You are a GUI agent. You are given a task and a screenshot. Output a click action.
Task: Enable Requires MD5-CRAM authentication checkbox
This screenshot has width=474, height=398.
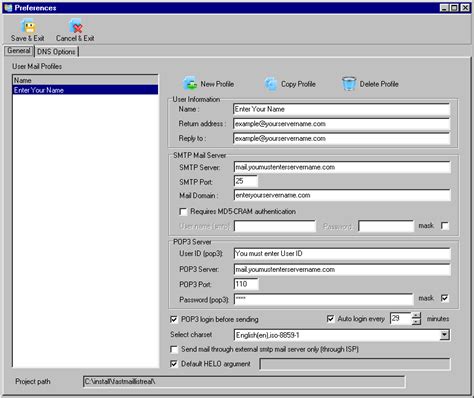click(183, 212)
